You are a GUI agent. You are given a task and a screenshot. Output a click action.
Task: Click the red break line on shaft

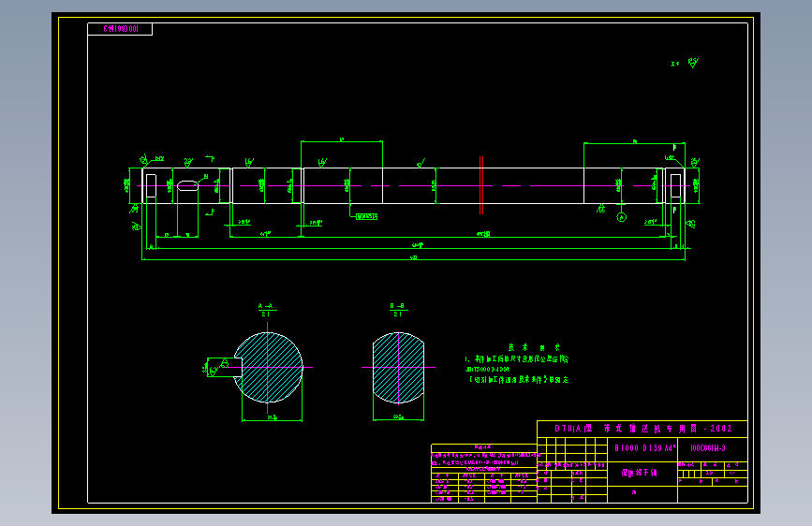point(481,185)
